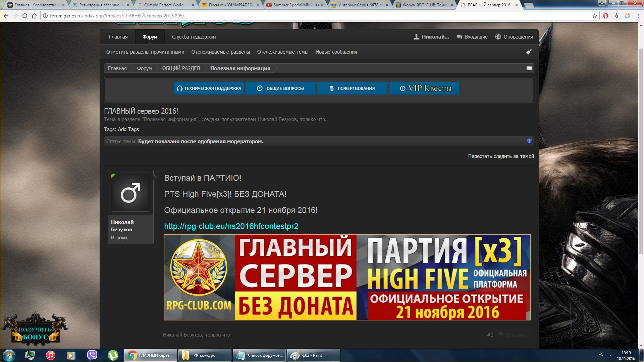
Task: Switch to Olimpia Perfect World tab
Action: 164,5
